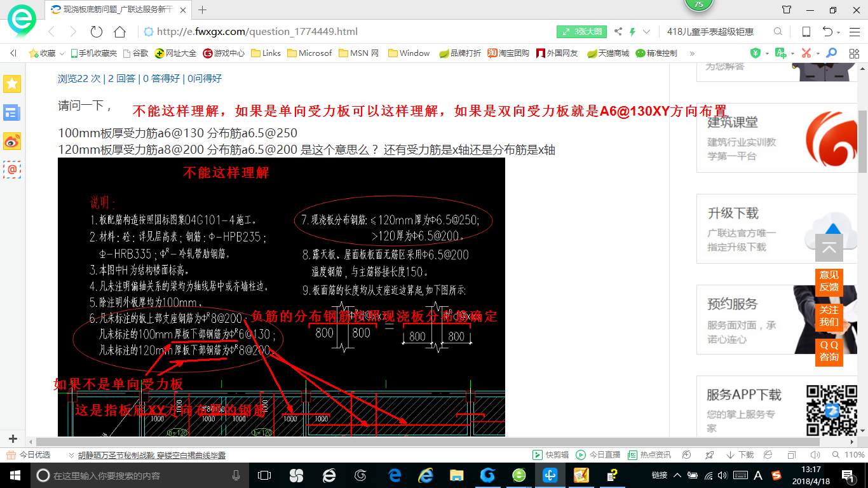Collapse the sidebar with the left arrow
Screen dimensions: 868x488
tap(13, 53)
